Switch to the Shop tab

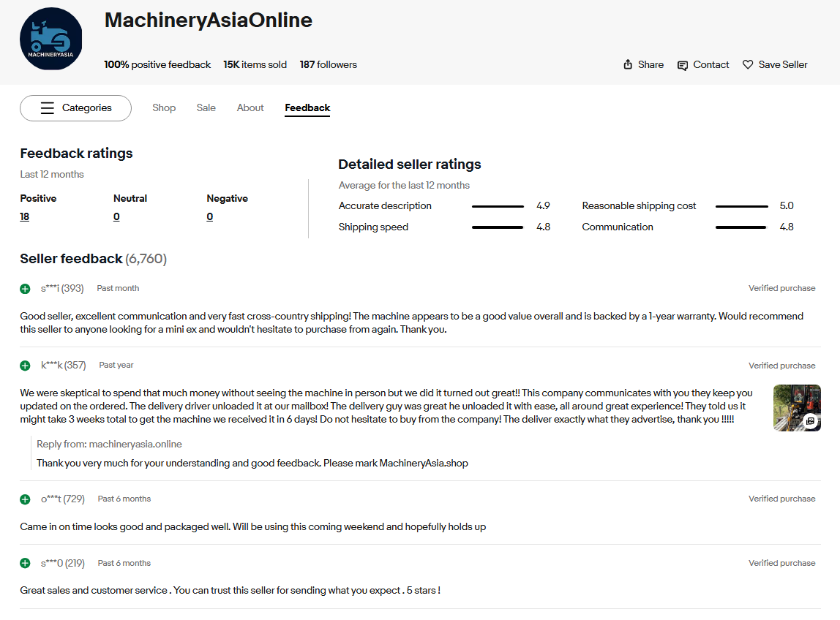(164, 107)
